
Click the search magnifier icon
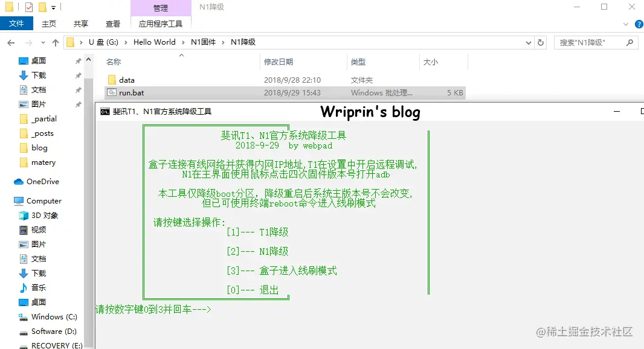[x=630, y=42]
